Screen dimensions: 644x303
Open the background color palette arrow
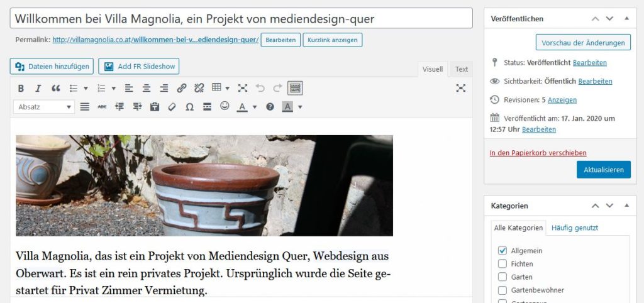click(300, 107)
